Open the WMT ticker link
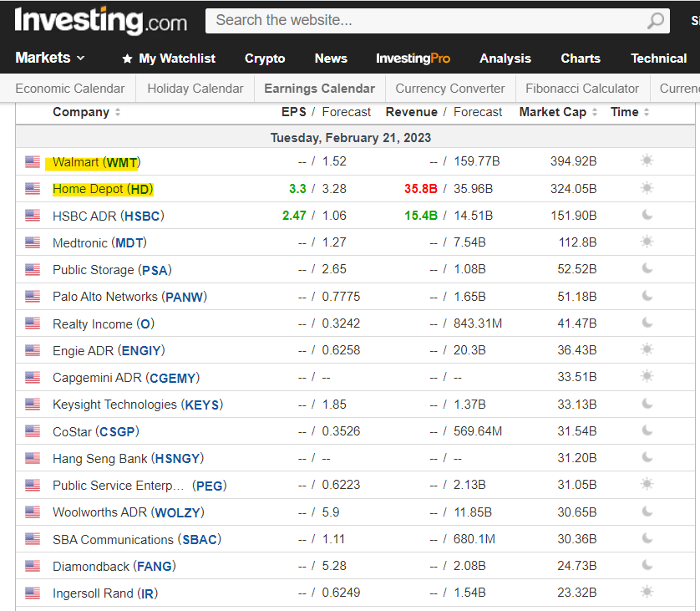This screenshot has width=700, height=611. tap(122, 161)
